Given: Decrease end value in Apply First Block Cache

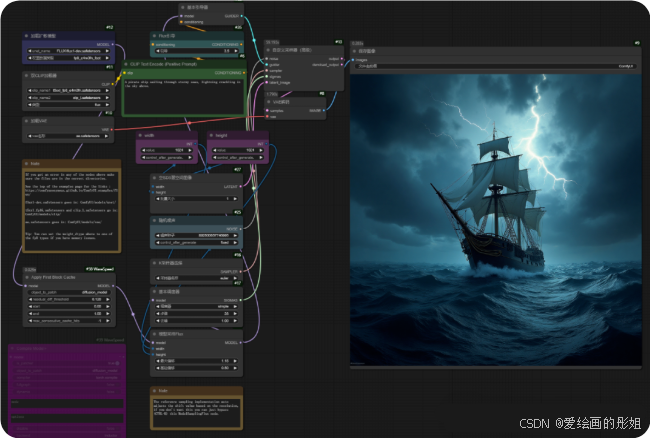Looking at the screenshot, I should 30,314.
